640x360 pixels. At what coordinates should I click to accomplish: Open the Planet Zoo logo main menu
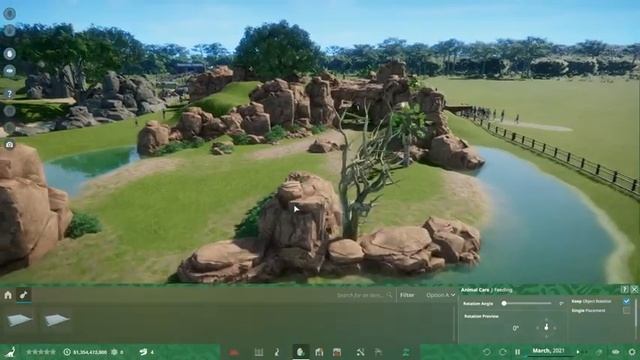(x=10, y=351)
